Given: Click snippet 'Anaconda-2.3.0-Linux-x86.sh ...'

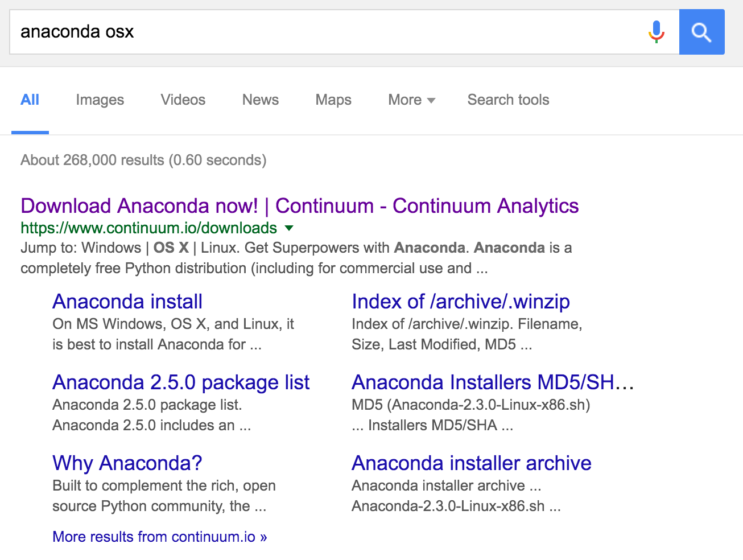Looking at the screenshot, I should coord(456,506).
